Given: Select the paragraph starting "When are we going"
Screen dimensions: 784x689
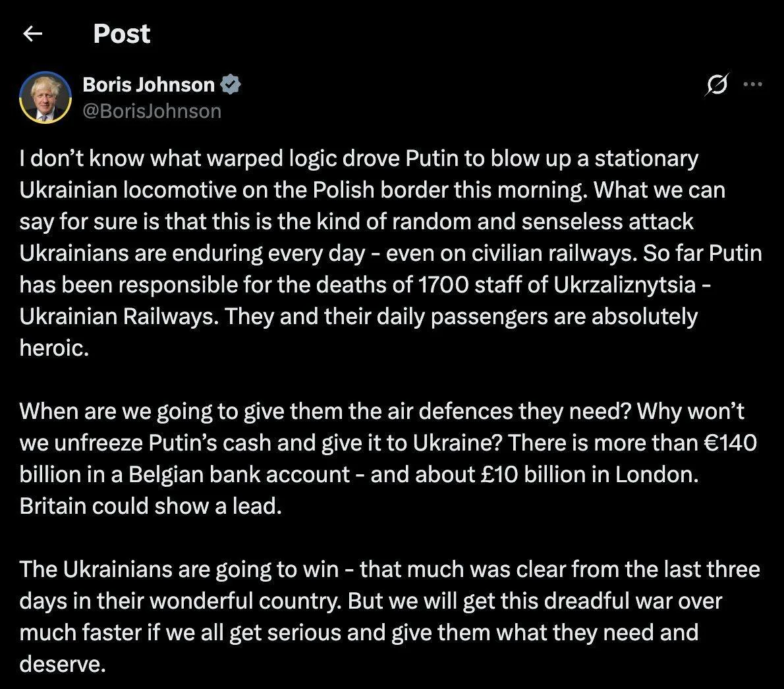Looking at the screenshot, I should pyautogui.click(x=388, y=458).
